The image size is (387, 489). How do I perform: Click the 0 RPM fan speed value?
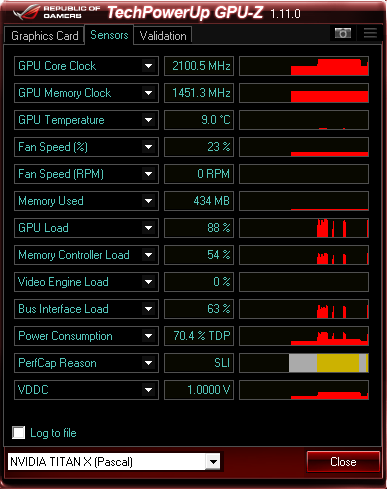[199, 174]
